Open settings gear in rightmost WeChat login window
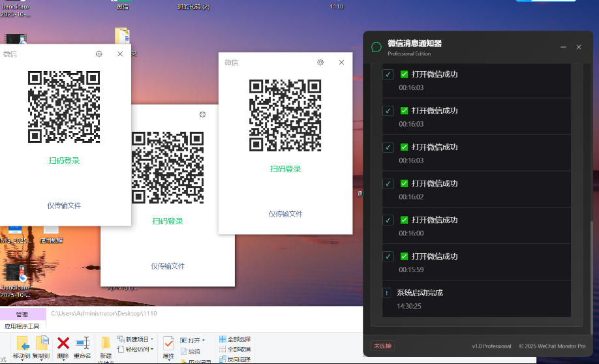 coord(320,63)
